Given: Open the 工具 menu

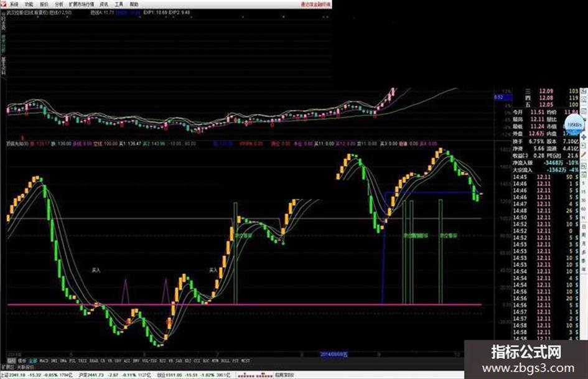Looking at the screenshot, I should click(x=119, y=4).
